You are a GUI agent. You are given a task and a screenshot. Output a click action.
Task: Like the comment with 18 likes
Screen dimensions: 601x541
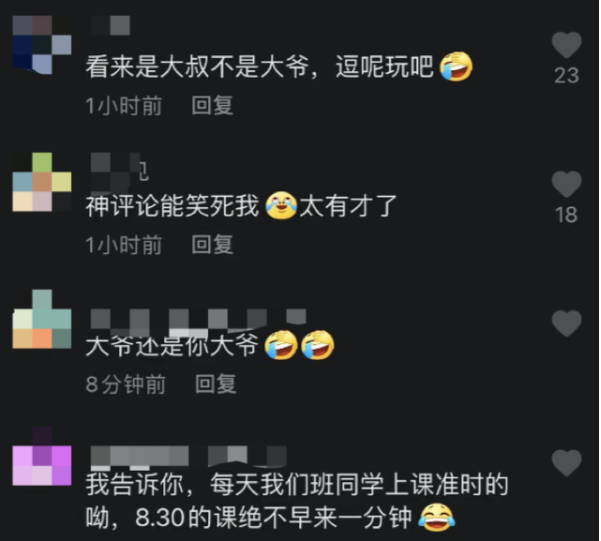[x=567, y=184]
